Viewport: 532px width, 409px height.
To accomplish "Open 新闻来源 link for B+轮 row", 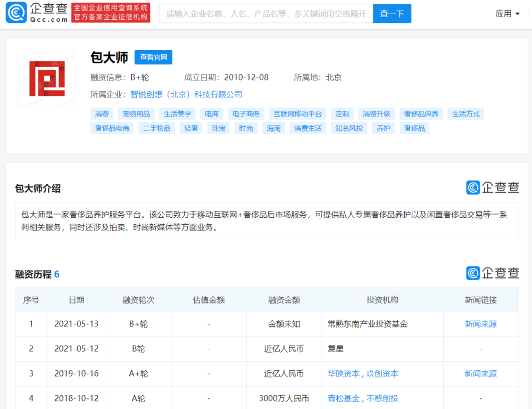I will pyautogui.click(x=480, y=324).
